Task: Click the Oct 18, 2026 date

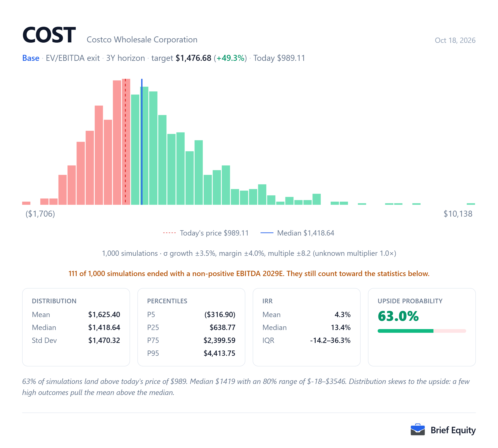Action: coord(455,40)
